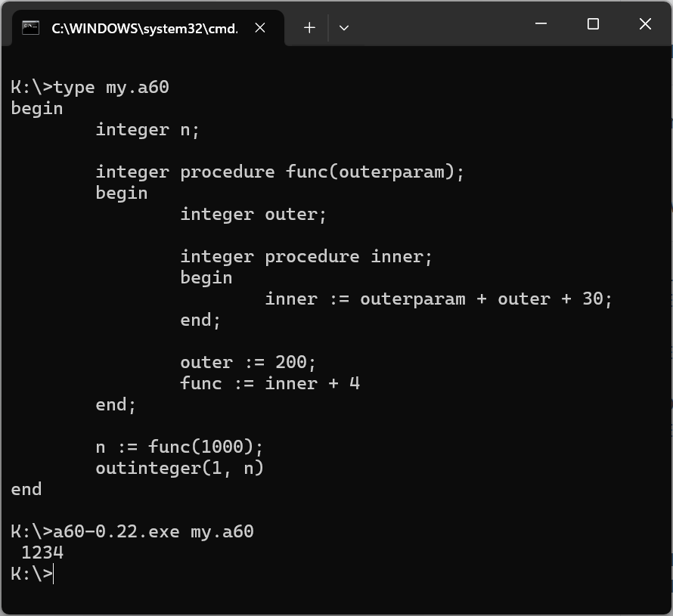Image resolution: width=673 pixels, height=616 pixels.
Task: Click the 'integer procedure inner;' declaration
Action: coord(306,256)
